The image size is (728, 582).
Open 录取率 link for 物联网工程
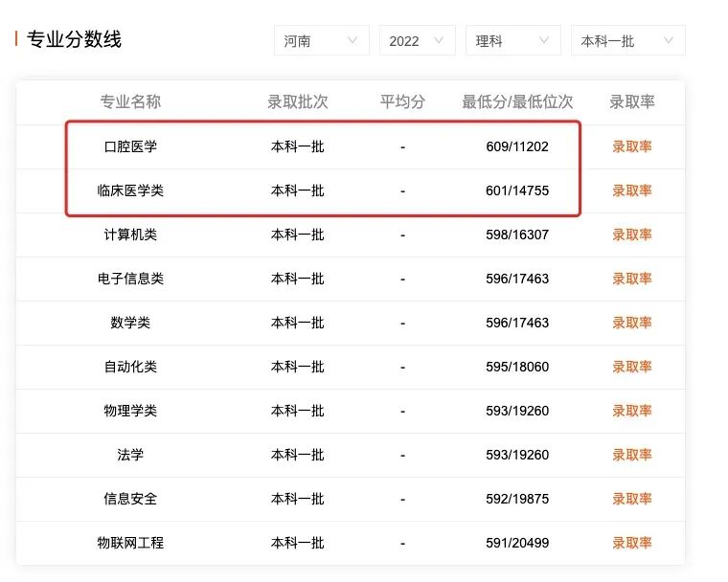tap(632, 543)
